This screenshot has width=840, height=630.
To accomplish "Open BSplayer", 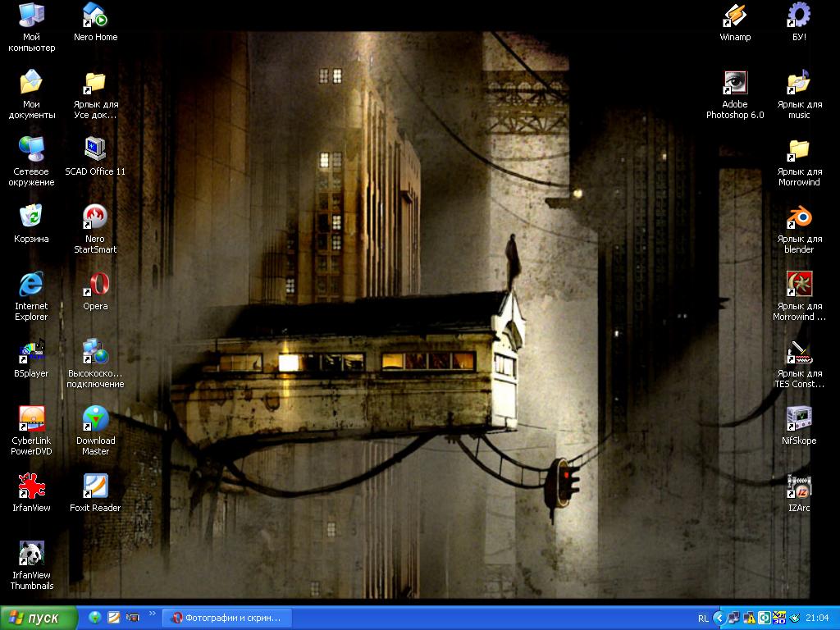I will pos(31,358).
